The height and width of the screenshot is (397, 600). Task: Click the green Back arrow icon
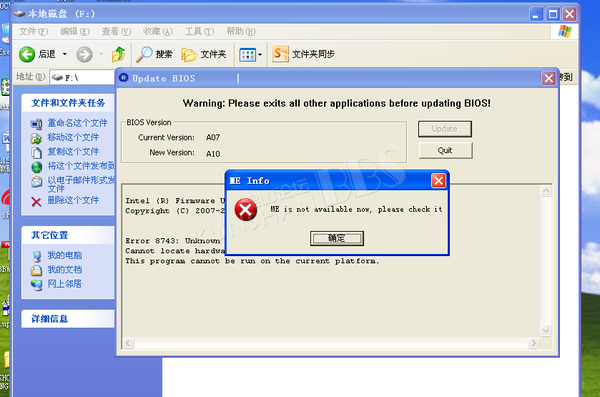pos(27,54)
